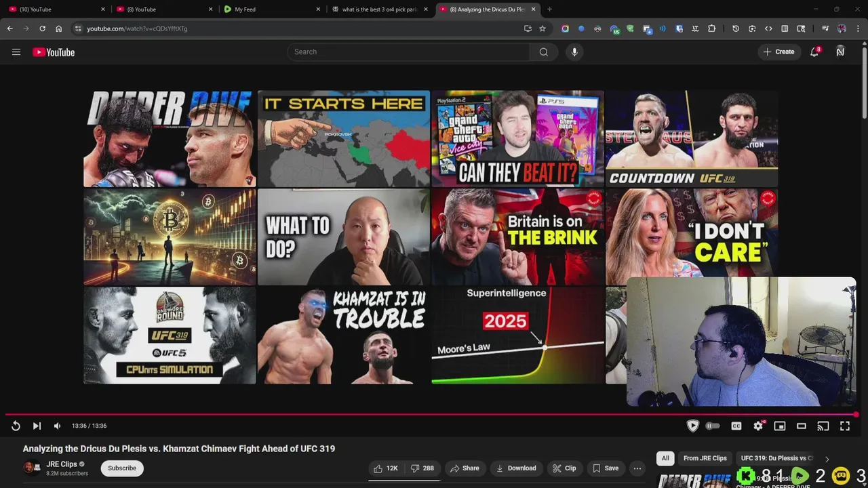
Task: Switch to theater mode
Action: [x=802, y=426]
